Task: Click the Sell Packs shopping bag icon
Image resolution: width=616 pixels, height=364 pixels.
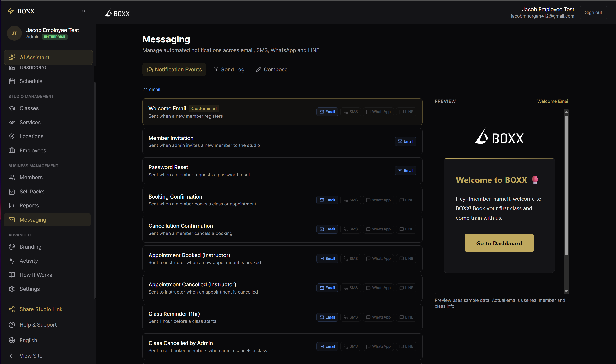Action: [x=12, y=192]
